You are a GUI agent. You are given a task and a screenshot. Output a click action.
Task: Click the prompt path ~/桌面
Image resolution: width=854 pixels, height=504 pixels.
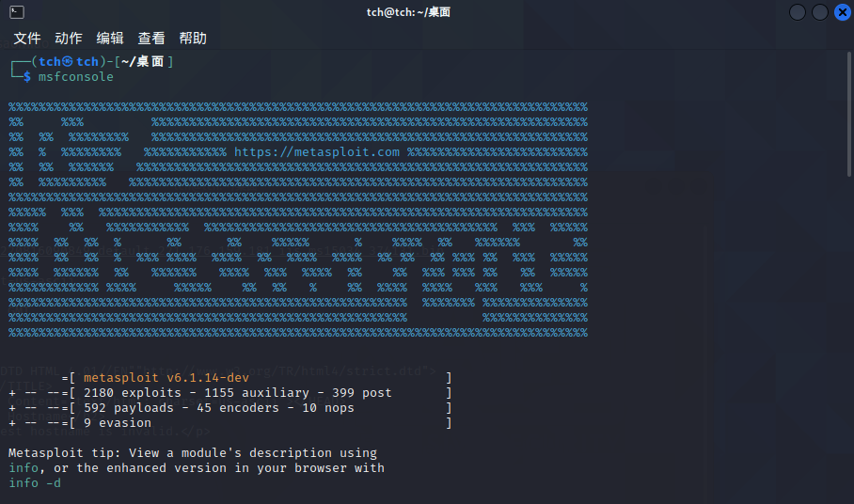pyautogui.click(x=142, y=61)
